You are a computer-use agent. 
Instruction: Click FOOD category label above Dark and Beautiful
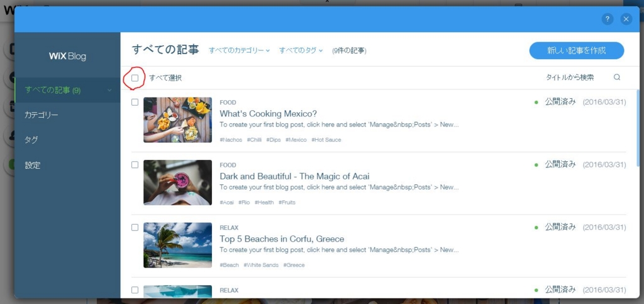[x=228, y=165]
